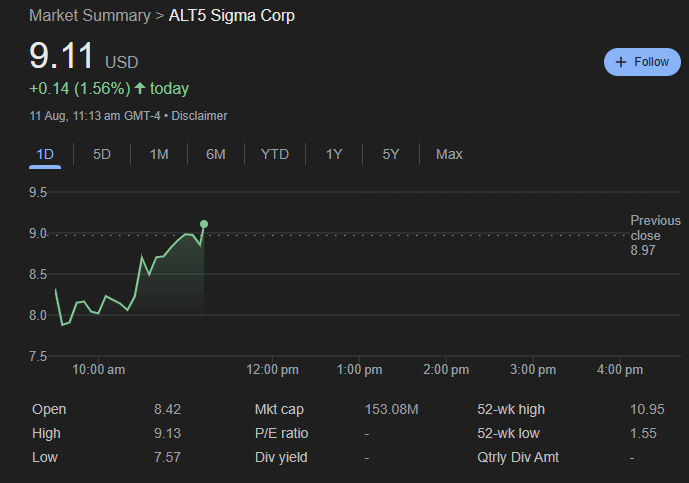
Task: Click the 52-wk high value
Action: click(x=648, y=409)
